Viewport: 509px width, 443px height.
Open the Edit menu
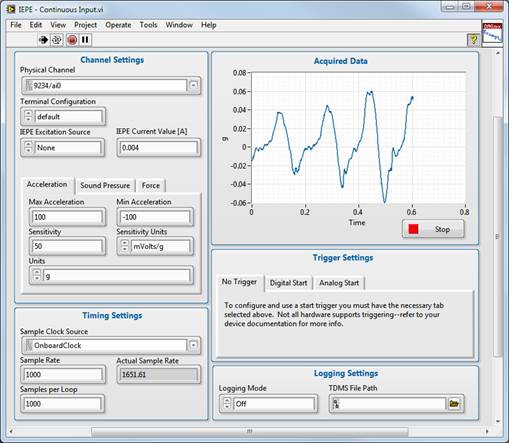(x=36, y=25)
